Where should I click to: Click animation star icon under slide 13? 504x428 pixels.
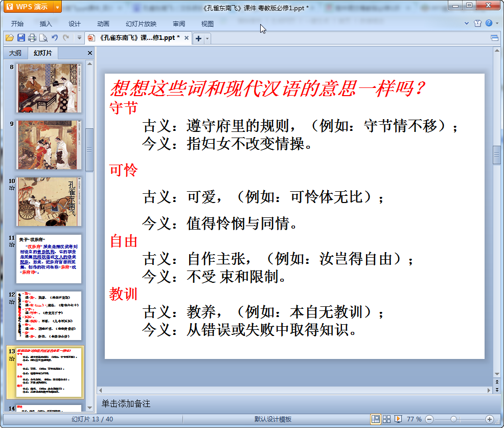(12, 359)
